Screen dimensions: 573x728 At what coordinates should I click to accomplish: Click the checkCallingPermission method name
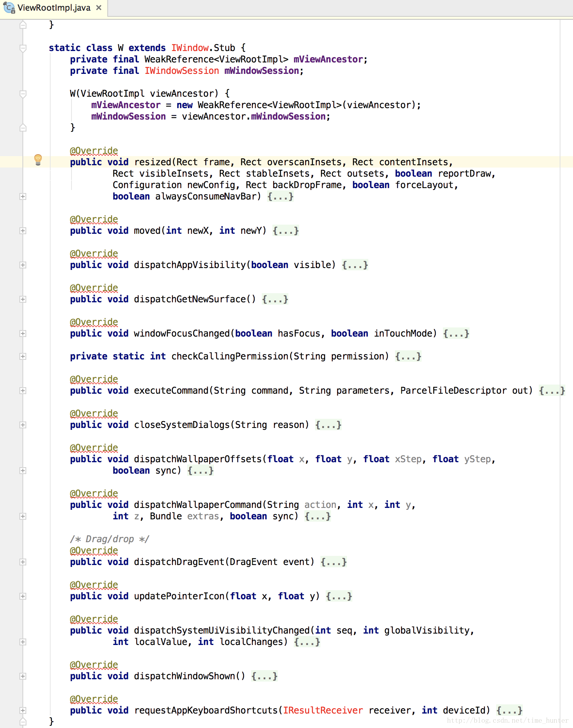point(230,356)
